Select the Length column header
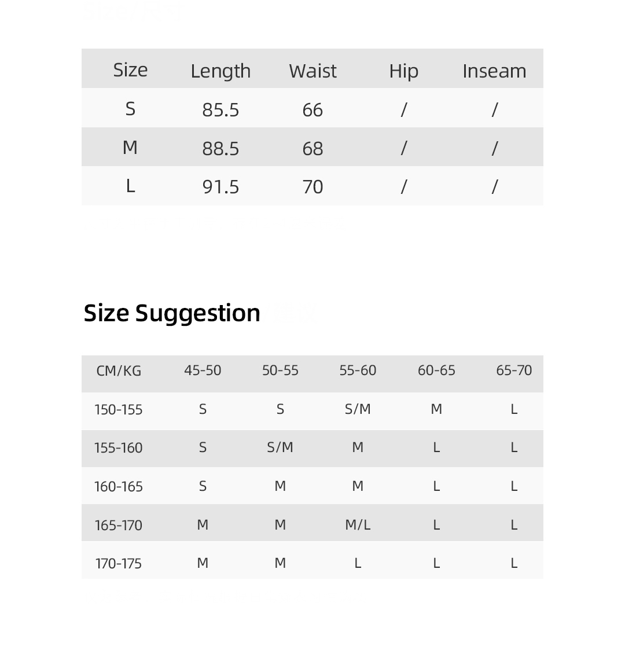 220,71
